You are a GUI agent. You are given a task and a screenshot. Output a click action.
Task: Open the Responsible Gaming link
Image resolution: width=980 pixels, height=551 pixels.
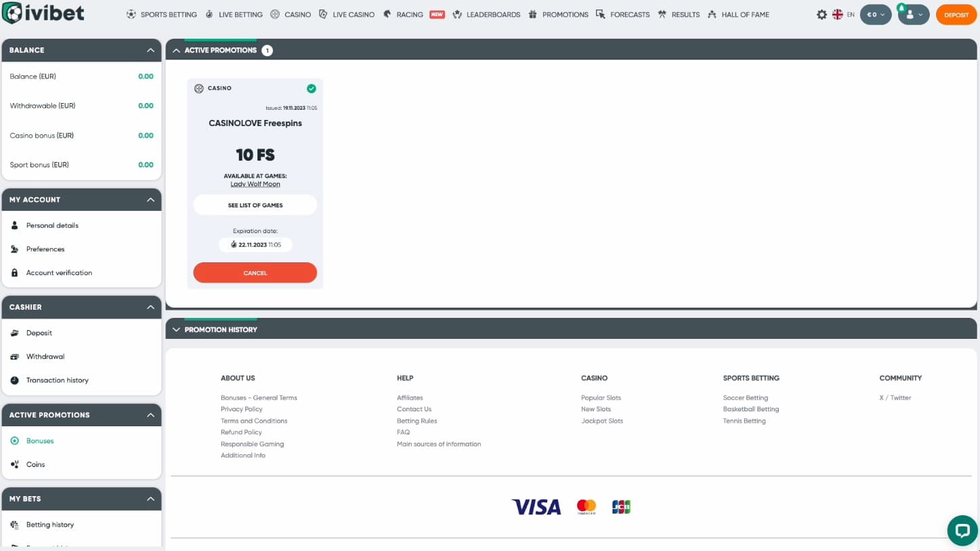pyautogui.click(x=252, y=444)
